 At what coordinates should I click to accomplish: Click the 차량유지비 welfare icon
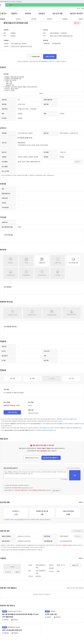click(42, 261)
